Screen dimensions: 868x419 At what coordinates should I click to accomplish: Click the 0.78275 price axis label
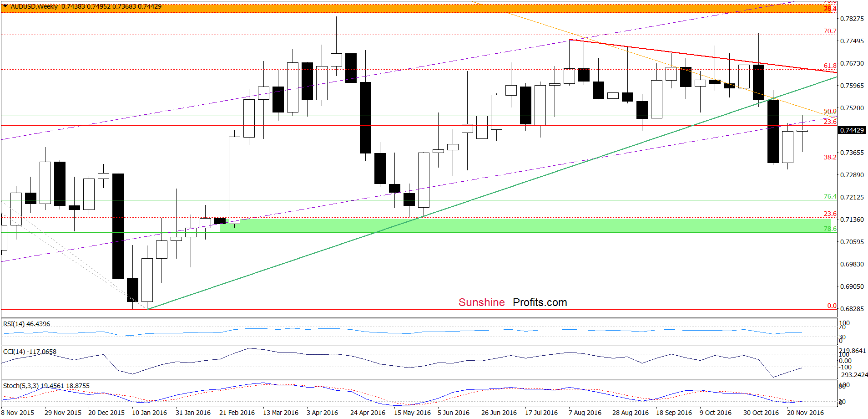(x=852, y=19)
